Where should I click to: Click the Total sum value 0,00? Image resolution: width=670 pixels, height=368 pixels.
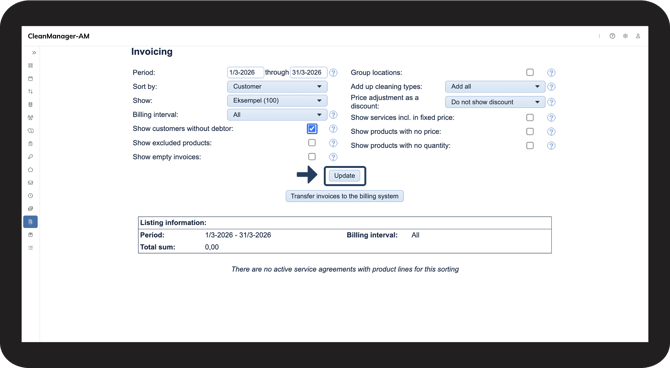(212, 247)
